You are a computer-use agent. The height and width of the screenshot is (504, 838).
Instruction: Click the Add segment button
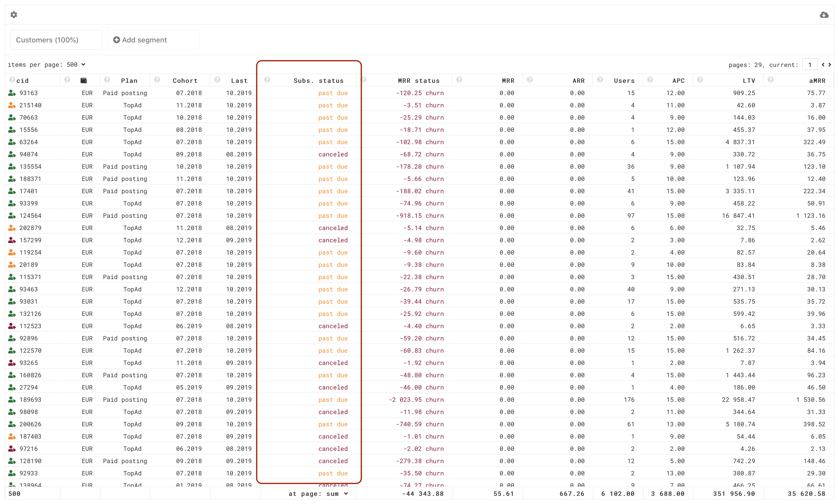click(153, 40)
